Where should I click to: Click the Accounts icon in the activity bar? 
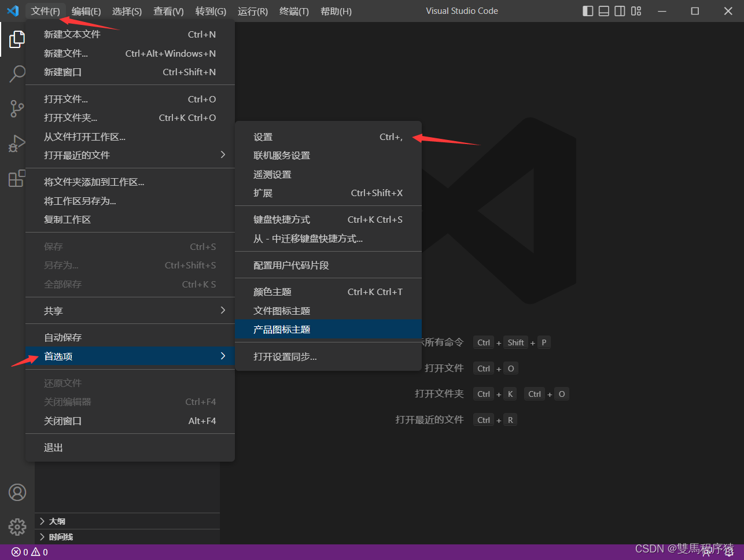[x=17, y=492]
